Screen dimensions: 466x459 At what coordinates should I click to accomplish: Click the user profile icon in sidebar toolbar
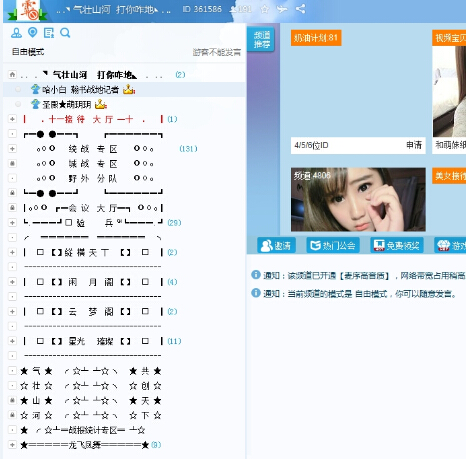[16, 33]
